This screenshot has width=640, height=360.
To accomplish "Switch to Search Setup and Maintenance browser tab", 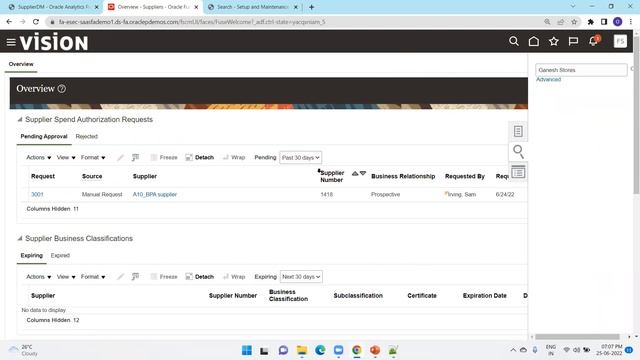I will point(253,7).
